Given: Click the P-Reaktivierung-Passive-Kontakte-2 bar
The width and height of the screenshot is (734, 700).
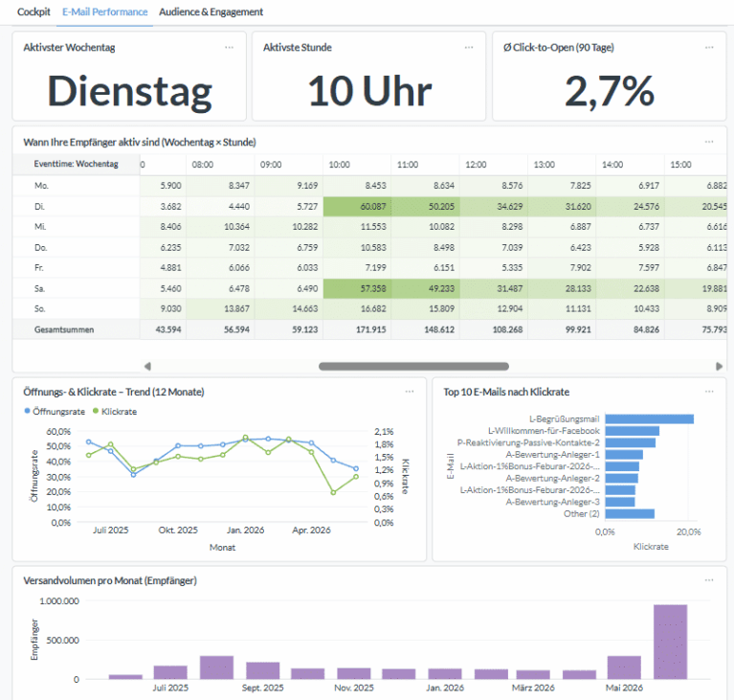Looking at the screenshot, I should click(x=630, y=442).
